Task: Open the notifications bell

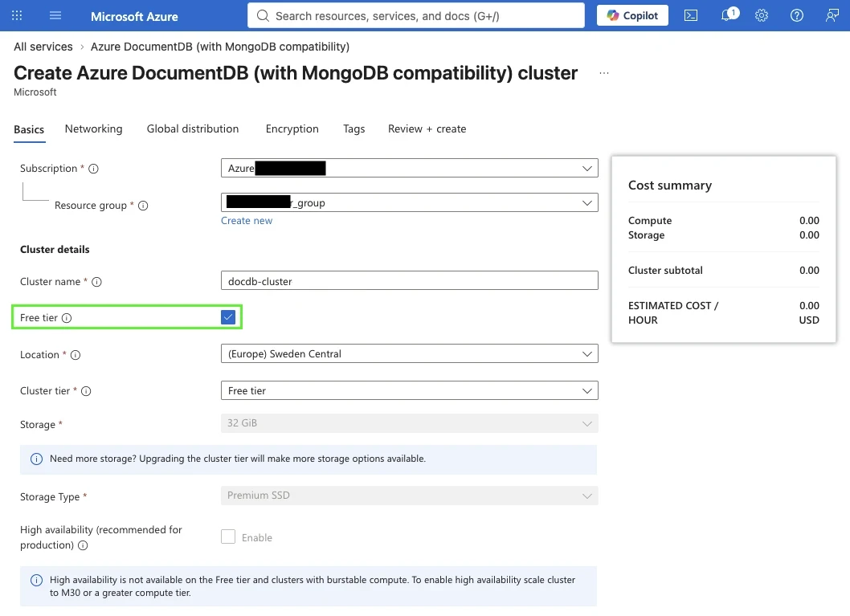Action: point(726,16)
